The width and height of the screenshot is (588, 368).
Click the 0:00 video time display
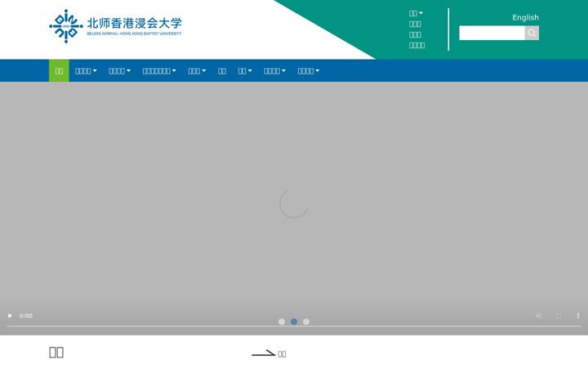pos(26,316)
